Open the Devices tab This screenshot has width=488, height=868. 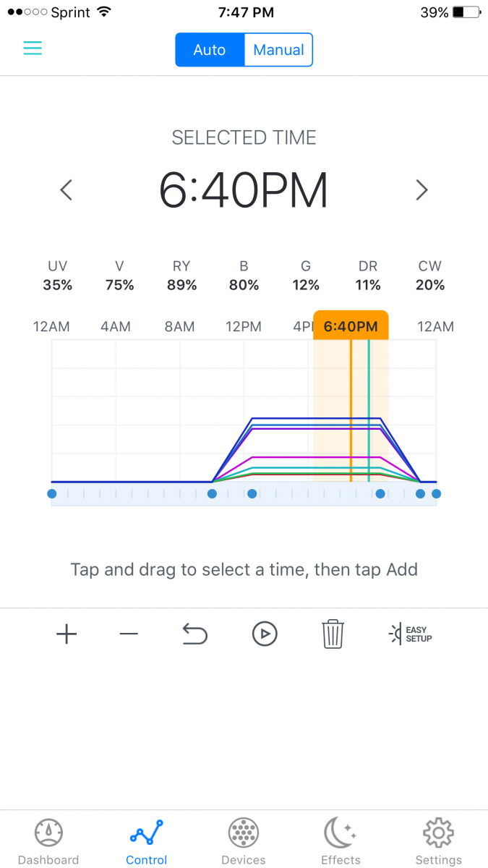(x=244, y=841)
